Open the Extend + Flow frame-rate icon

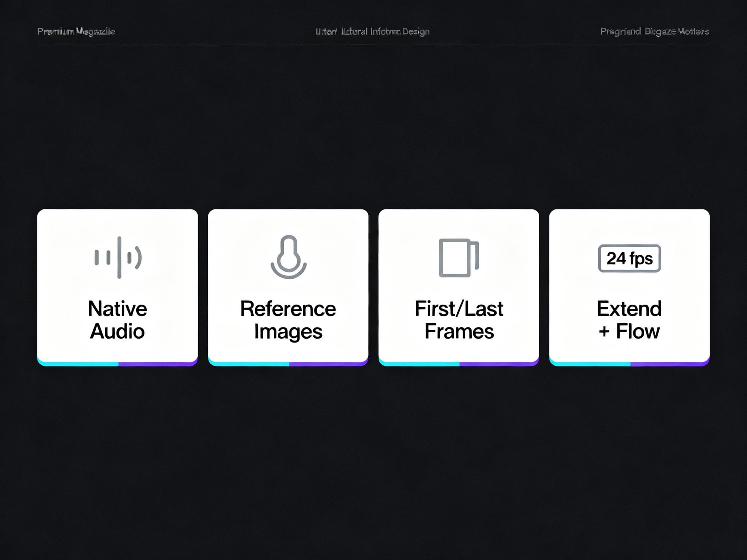coord(629,258)
